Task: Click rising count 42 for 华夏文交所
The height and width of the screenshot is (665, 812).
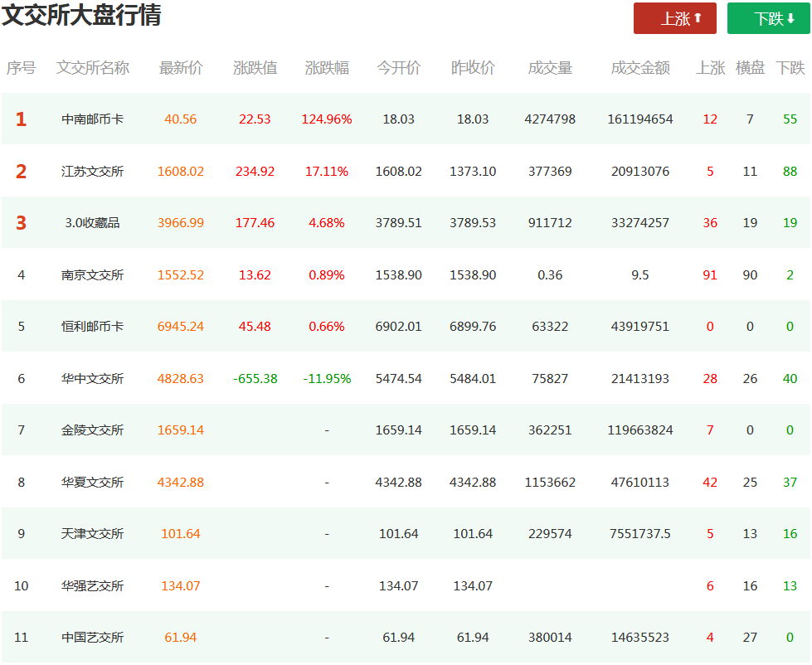Action: (x=710, y=483)
